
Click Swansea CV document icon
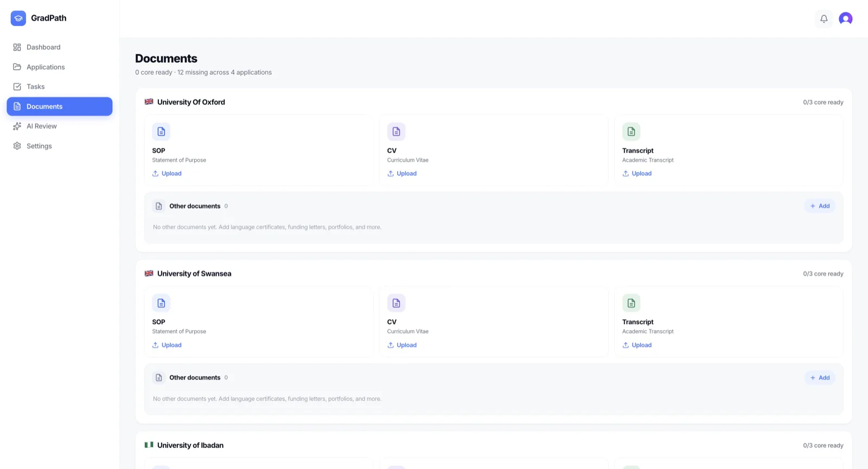coord(396,303)
